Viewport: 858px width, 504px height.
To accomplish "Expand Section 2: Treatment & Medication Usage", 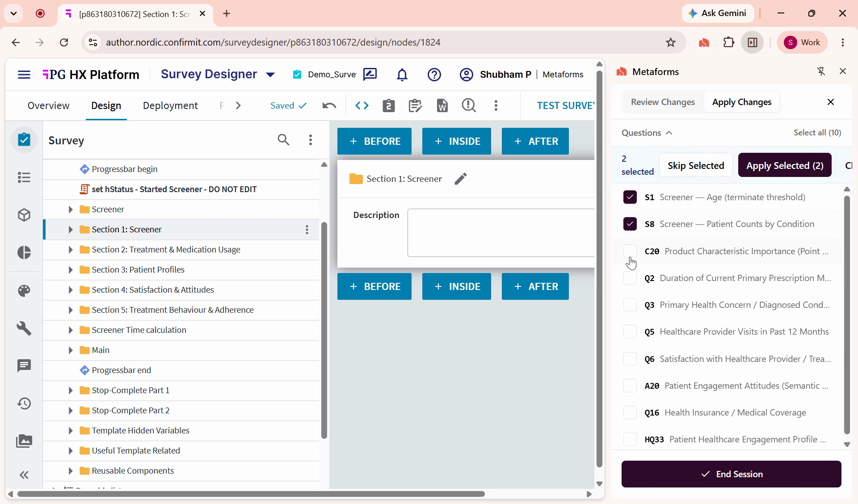I will pyautogui.click(x=70, y=250).
